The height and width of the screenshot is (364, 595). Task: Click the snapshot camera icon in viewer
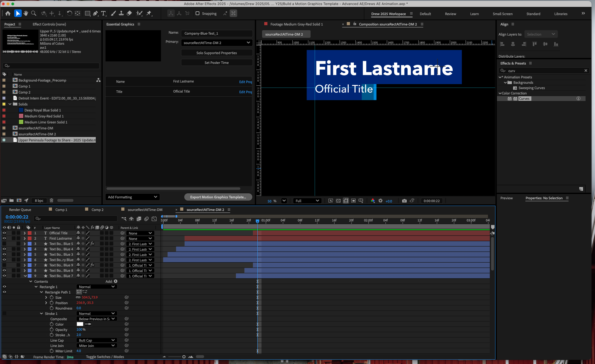point(404,201)
